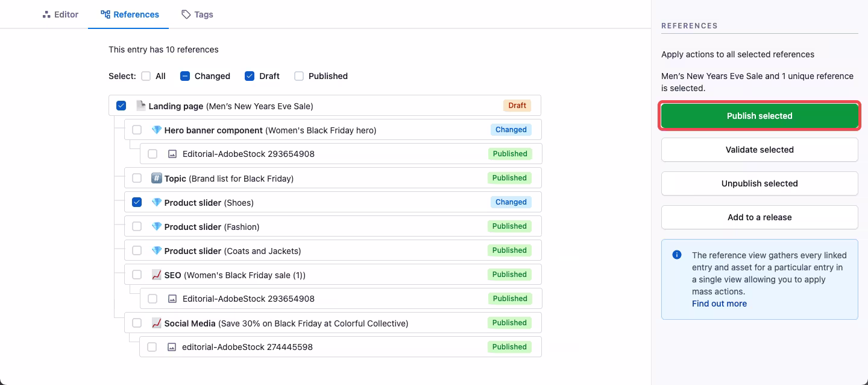The height and width of the screenshot is (385, 868).
Task: Open the Find out more link
Action: tap(719, 304)
